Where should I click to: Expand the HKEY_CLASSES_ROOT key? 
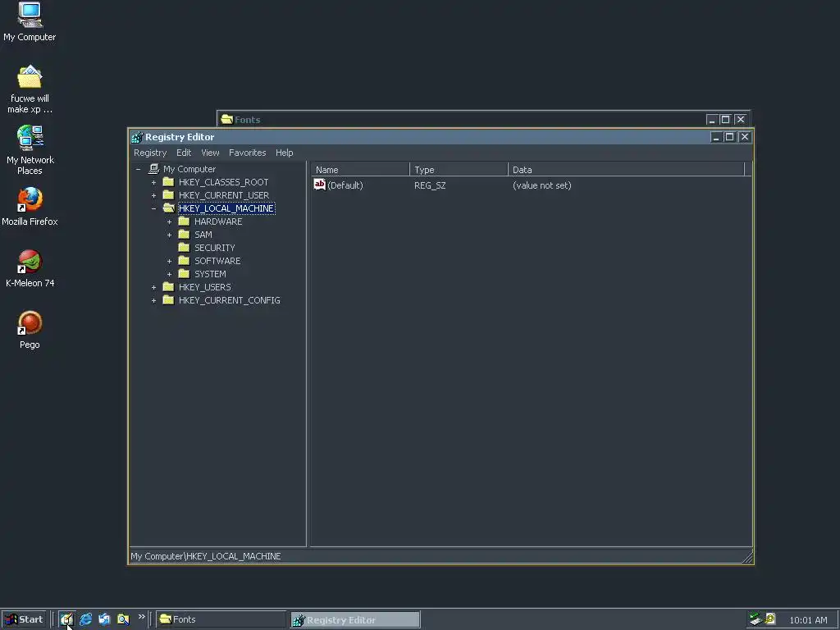(x=153, y=182)
